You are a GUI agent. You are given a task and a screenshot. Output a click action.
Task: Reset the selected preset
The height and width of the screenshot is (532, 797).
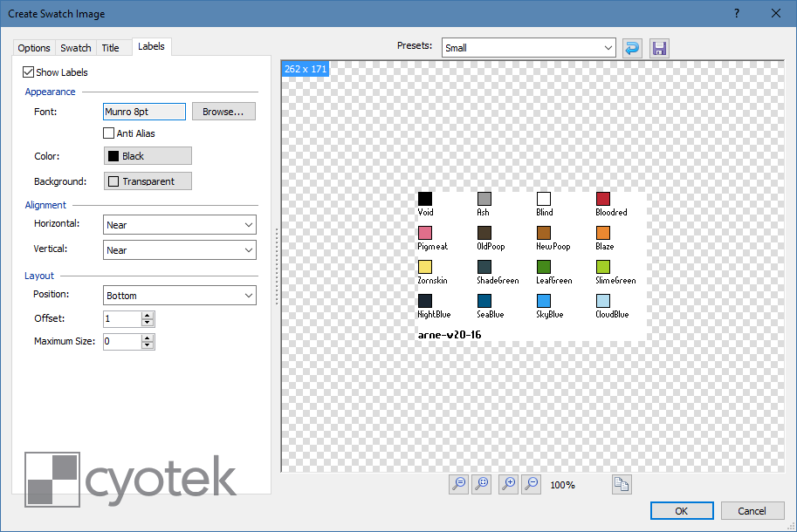pyautogui.click(x=632, y=48)
